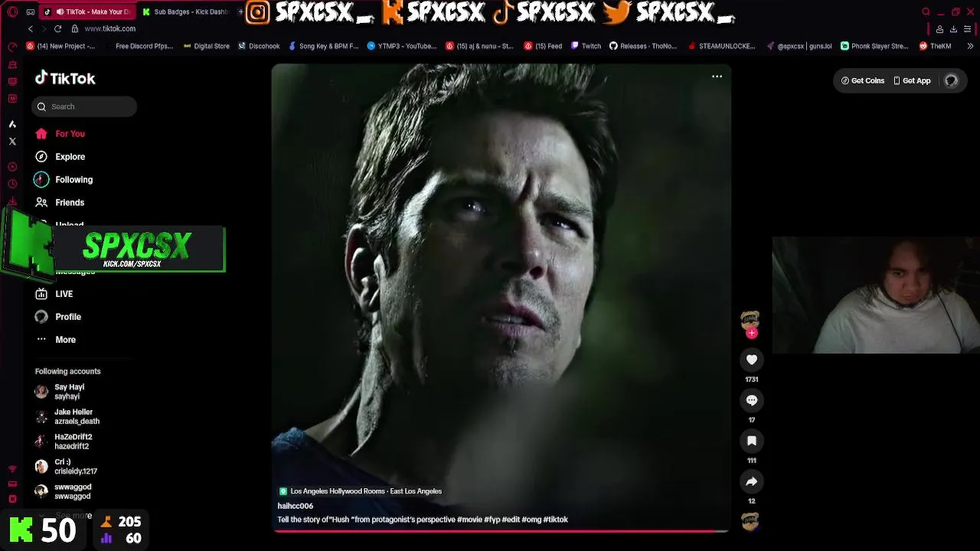Reload the page with refresh icon
The image size is (980, 551).
point(57,28)
